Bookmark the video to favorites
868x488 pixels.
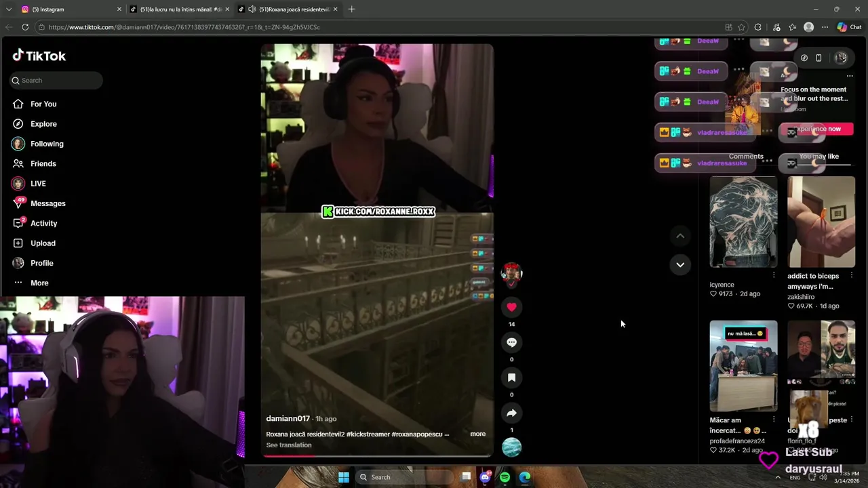click(511, 378)
